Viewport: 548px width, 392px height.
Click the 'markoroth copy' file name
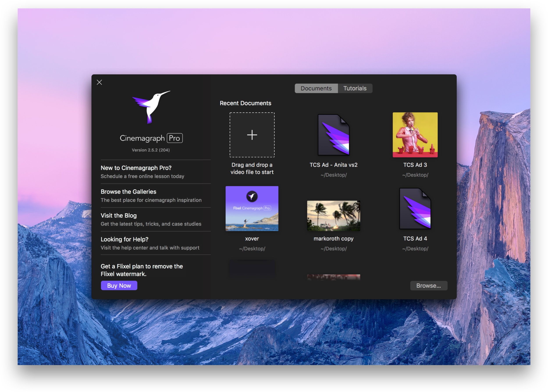(333, 239)
